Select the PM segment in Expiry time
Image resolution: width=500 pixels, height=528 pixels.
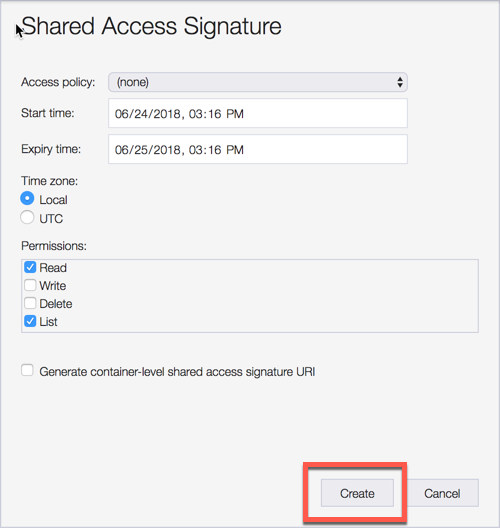click(235, 150)
